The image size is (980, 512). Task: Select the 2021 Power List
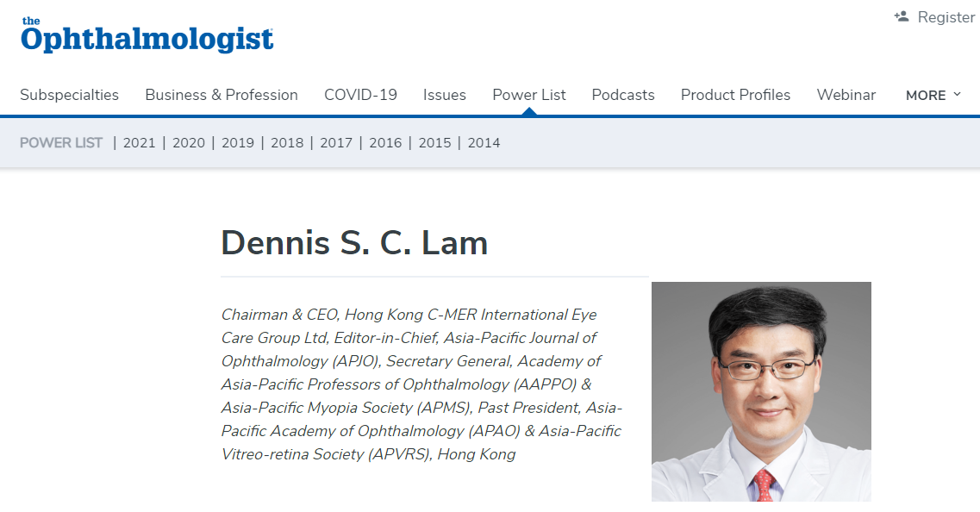click(140, 143)
